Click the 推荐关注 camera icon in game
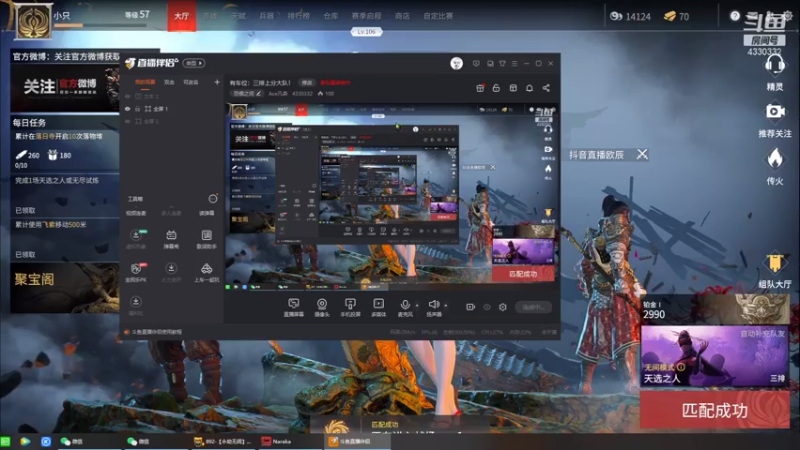 pyautogui.click(x=774, y=112)
